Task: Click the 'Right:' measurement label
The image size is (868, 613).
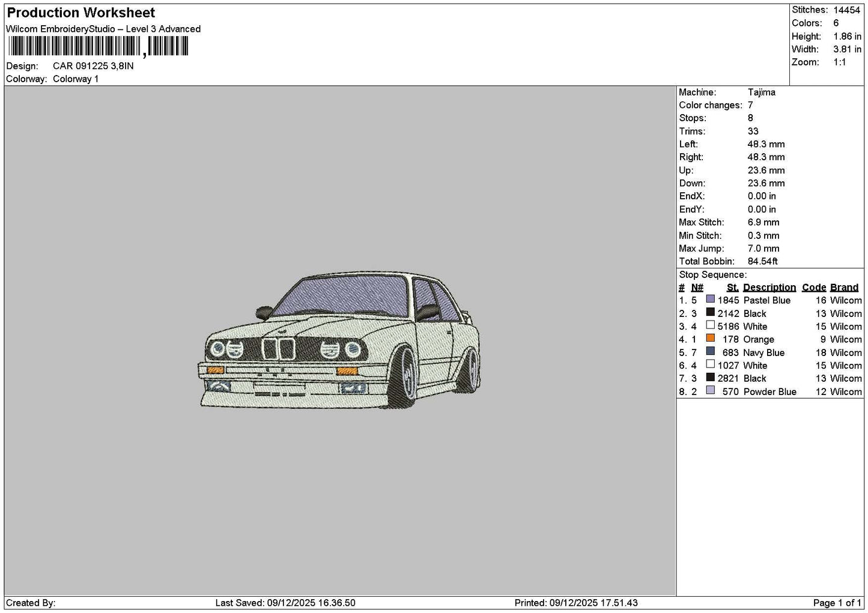Action: 691,157
